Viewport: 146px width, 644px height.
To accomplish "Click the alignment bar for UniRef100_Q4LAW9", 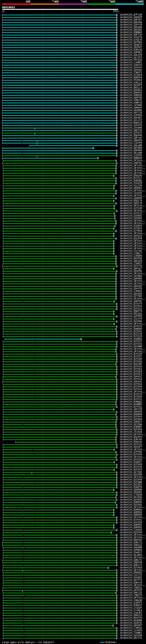I will tap(74, 146).
